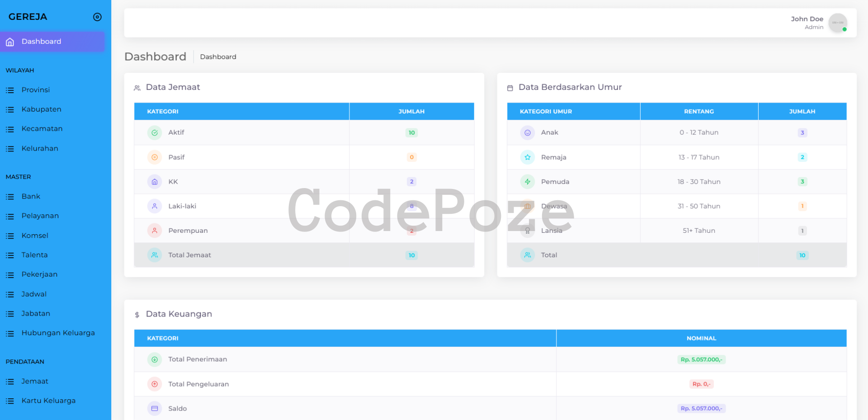This screenshot has height=420, width=868.
Task: Click the Rp. 5.057.000,- Penerimaan badge
Action: click(x=701, y=360)
